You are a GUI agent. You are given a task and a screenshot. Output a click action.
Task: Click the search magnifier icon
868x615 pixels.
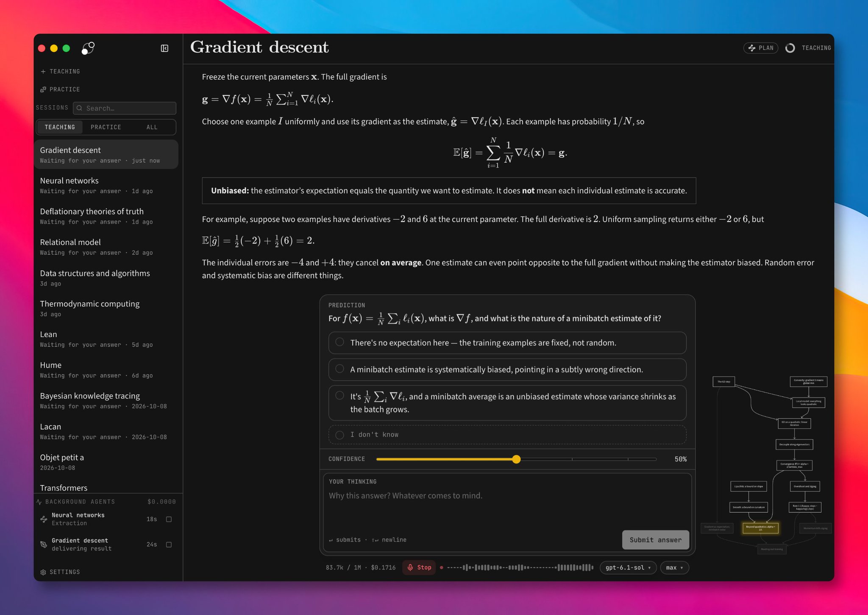(79, 108)
